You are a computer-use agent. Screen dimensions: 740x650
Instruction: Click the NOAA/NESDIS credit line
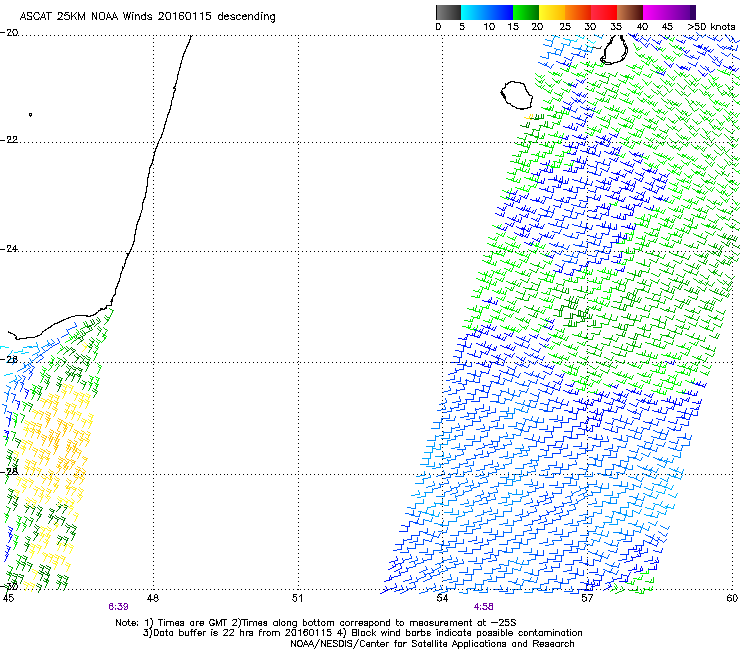pyautogui.click(x=432, y=644)
